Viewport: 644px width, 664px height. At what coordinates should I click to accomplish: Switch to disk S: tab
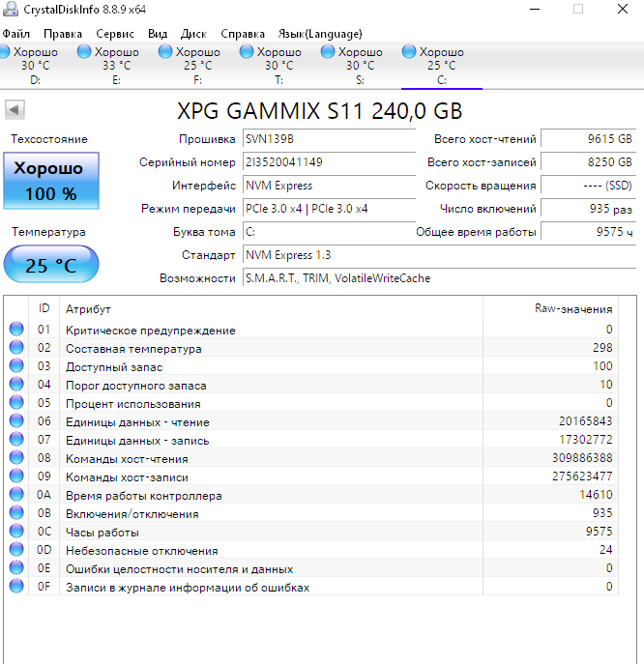(x=360, y=66)
